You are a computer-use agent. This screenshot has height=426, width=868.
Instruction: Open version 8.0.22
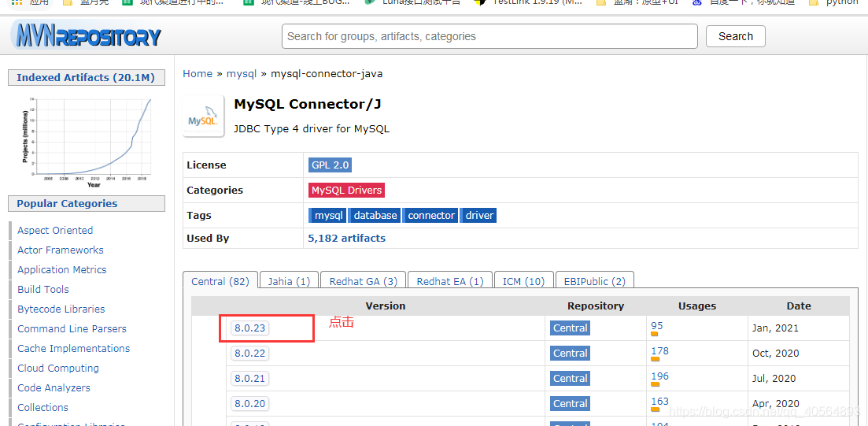tap(249, 354)
